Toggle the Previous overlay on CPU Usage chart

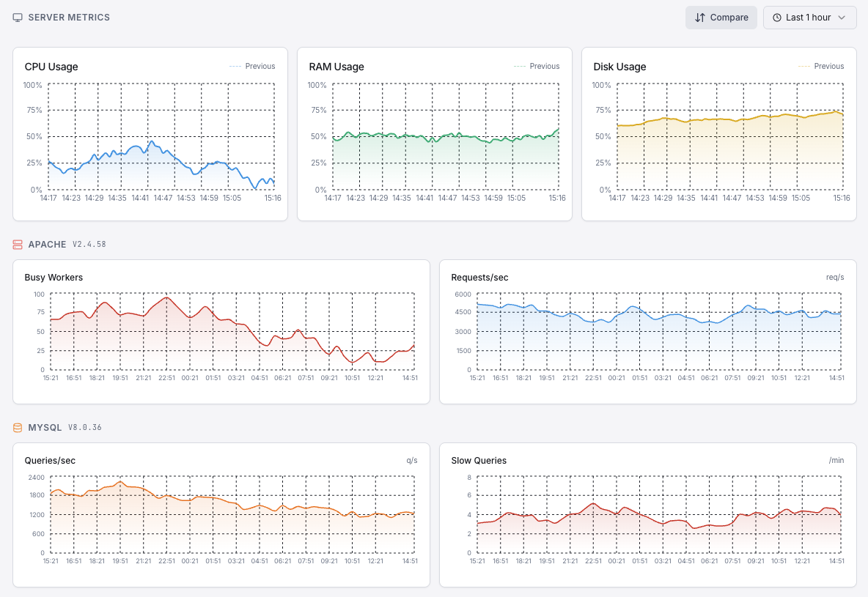pyautogui.click(x=252, y=66)
